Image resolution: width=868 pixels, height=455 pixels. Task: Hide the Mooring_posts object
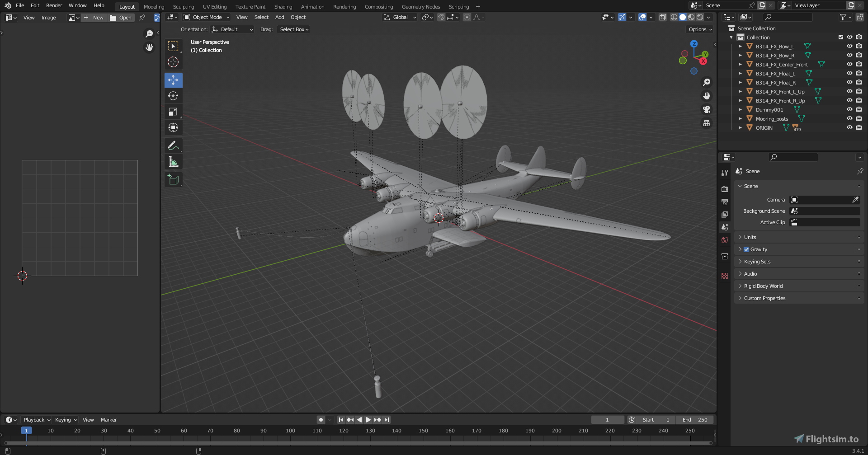[x=849, y=118]
